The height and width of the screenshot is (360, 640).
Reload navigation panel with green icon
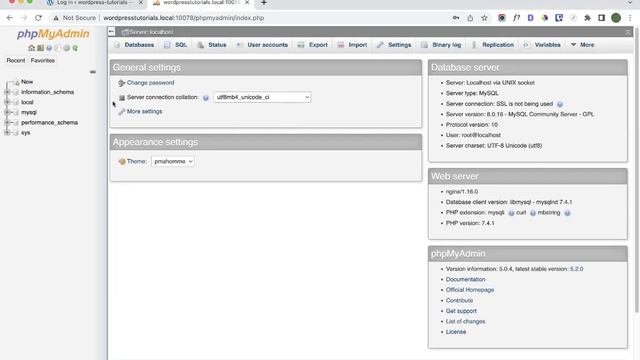(x=75, y=48)
